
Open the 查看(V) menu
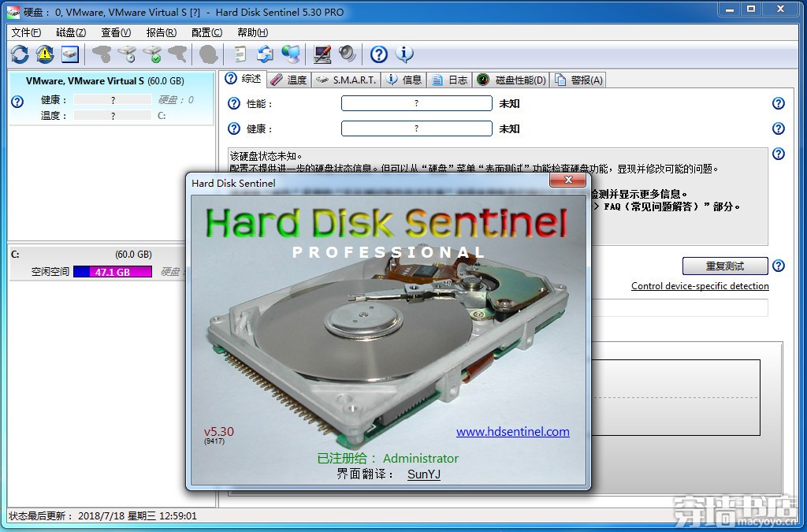[x=116, y=32]
